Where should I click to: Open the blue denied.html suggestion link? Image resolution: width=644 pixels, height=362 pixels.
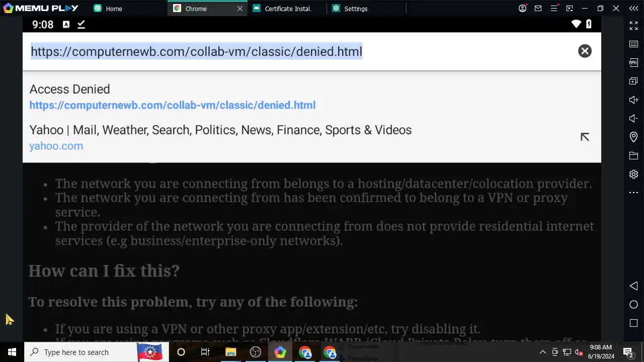[x=173, y=105]
